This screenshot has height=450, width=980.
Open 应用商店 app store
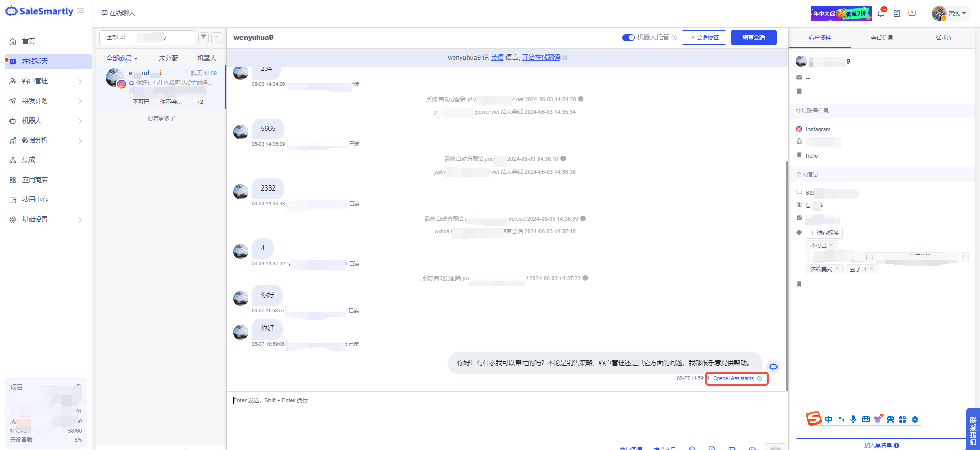[35, 180]
